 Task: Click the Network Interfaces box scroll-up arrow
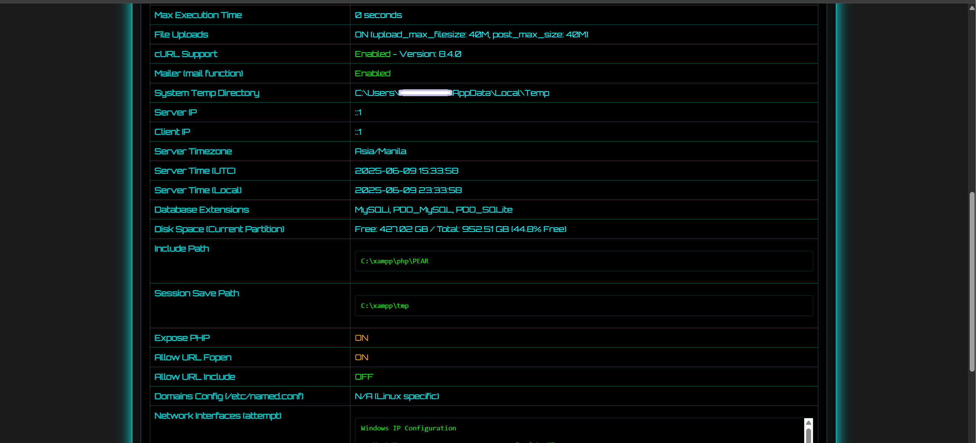tap(808, 422)
